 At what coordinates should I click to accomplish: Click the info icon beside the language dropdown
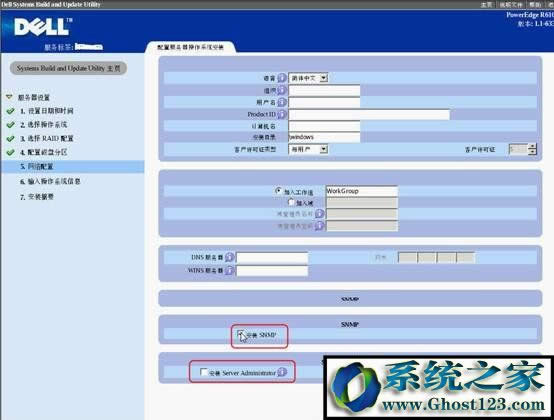click(x=282, y=78)
